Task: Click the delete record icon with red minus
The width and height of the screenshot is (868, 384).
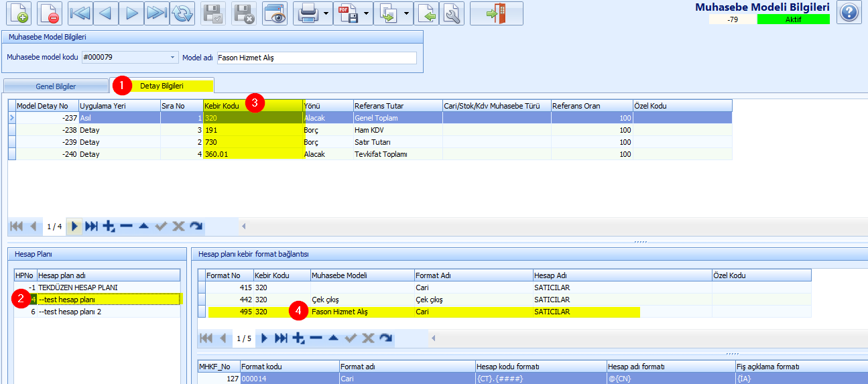Action: [x=50, y=13]
